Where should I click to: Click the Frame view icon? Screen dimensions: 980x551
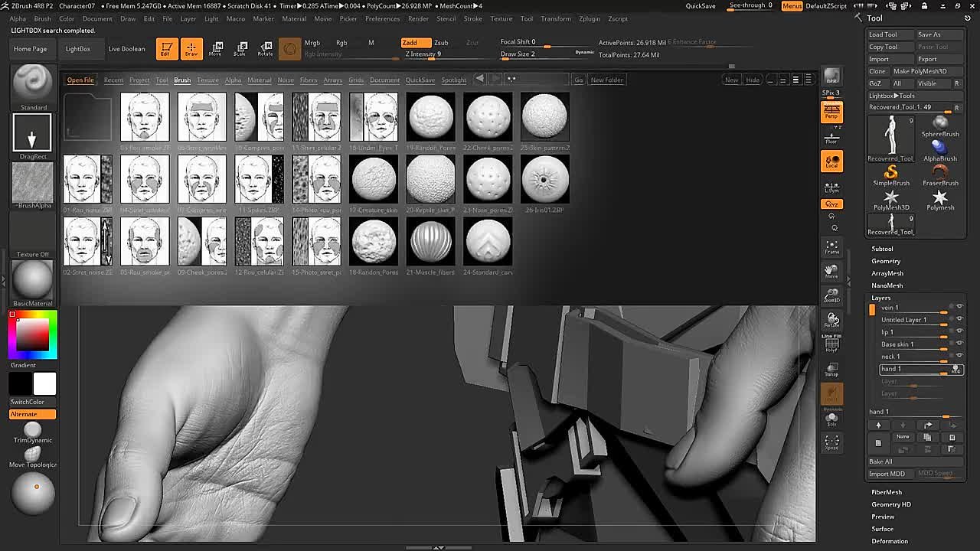(831, 246)
